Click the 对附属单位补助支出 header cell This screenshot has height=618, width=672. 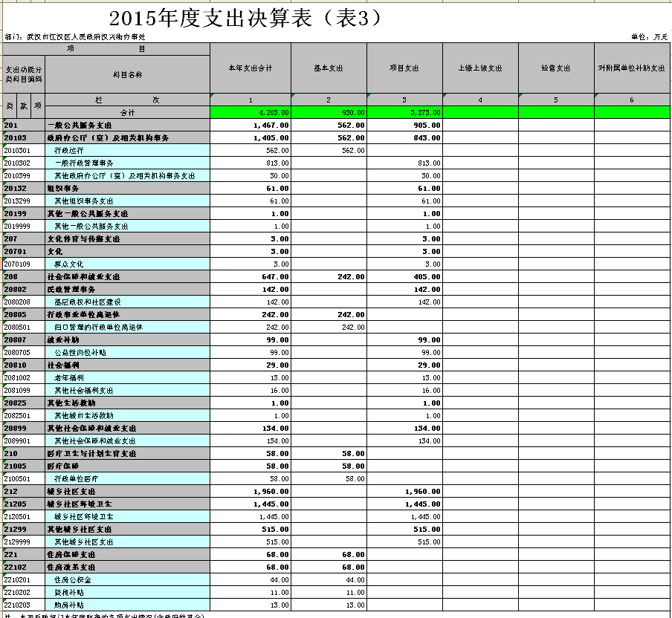point(632,68)
